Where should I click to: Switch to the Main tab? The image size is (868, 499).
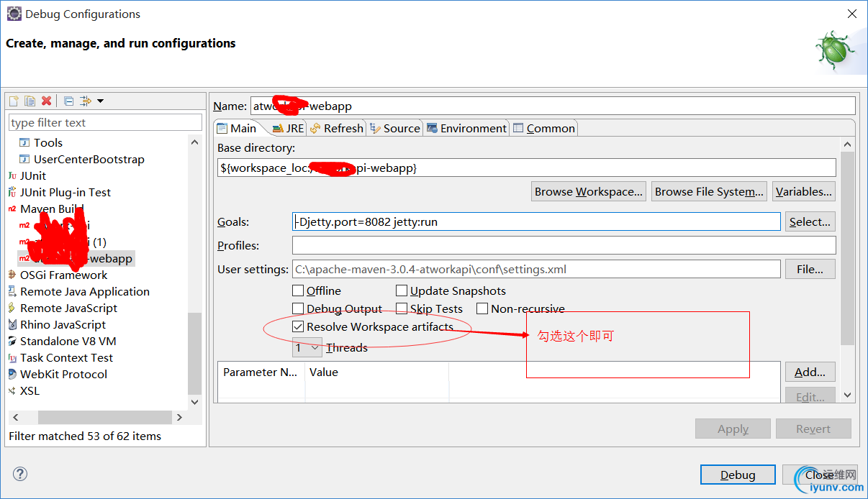point(237,128)
